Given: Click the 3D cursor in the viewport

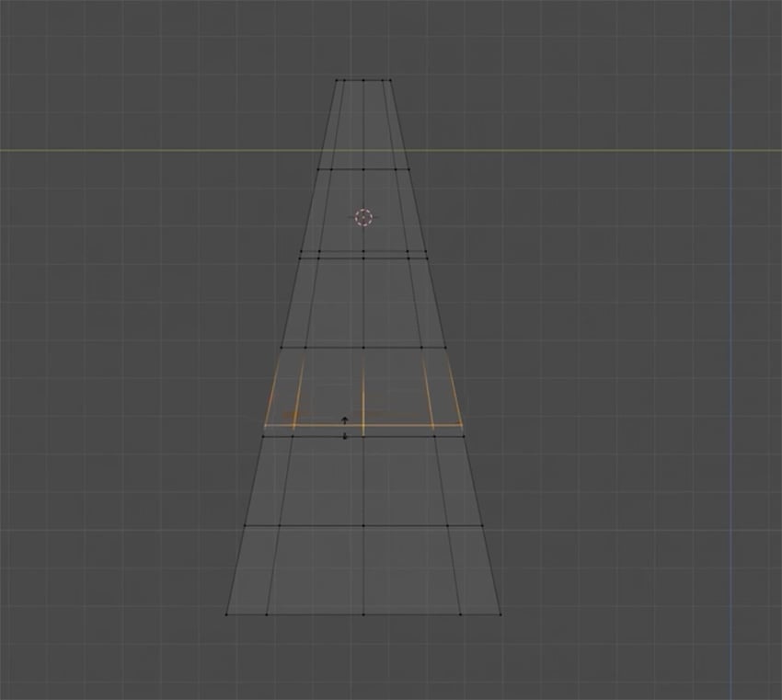Looking at the screenshot, I should 362,218.
